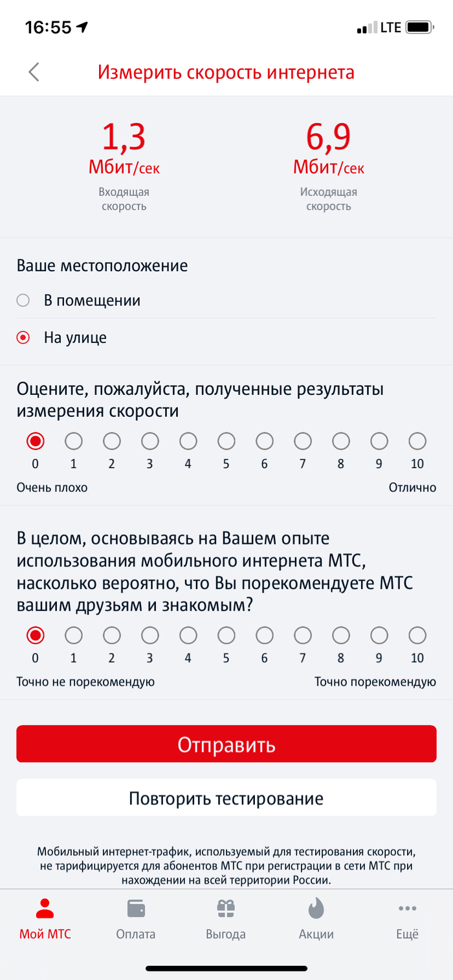
Task: Tap the Оплата wallet icon
Action: pos(136,908)
